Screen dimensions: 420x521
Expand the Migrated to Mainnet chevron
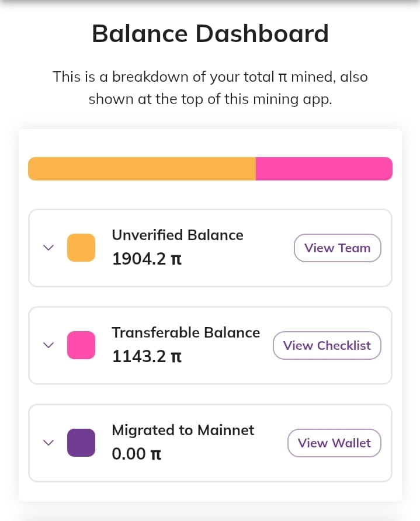pos(49,443)
